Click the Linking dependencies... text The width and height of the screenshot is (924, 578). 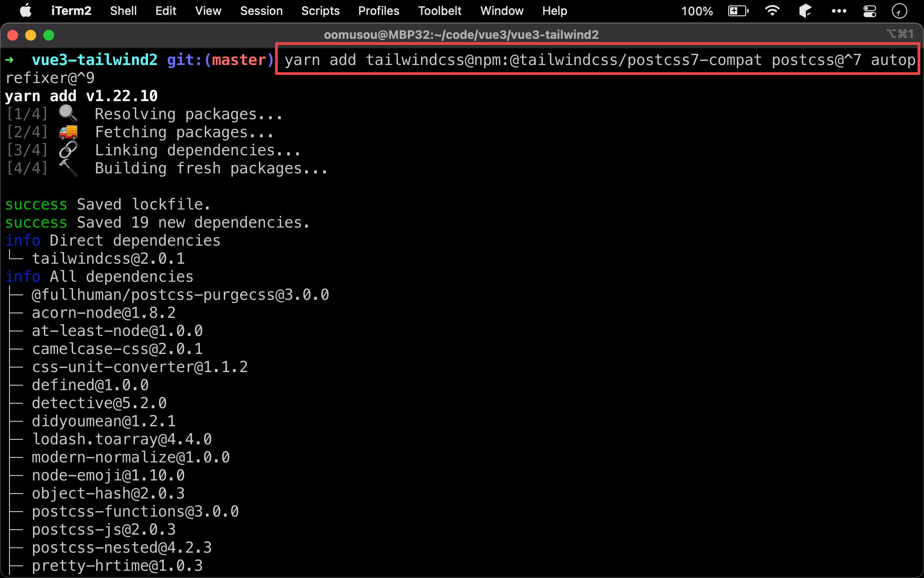pyautogui.click(x=198, y=150)
